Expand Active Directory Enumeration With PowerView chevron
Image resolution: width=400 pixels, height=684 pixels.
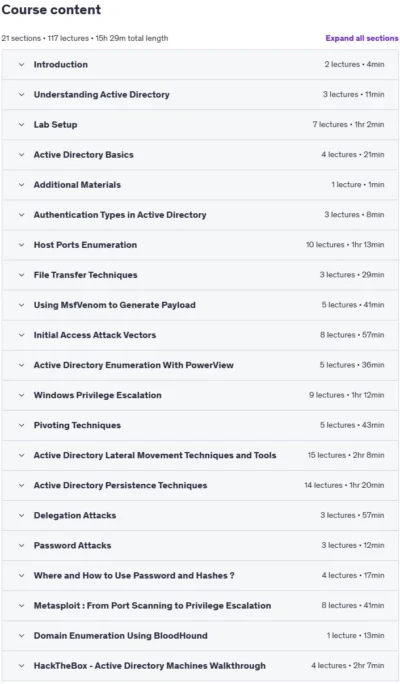[x=21, y=366]
